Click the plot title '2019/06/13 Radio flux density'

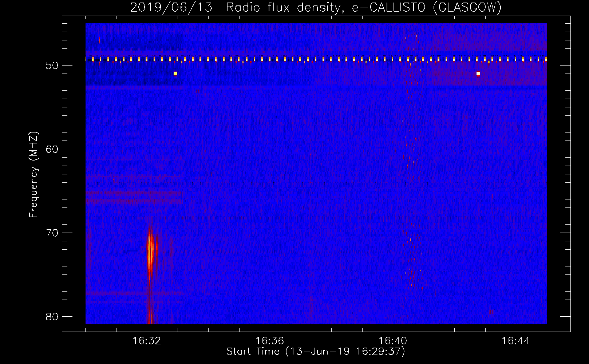point(316,7)
